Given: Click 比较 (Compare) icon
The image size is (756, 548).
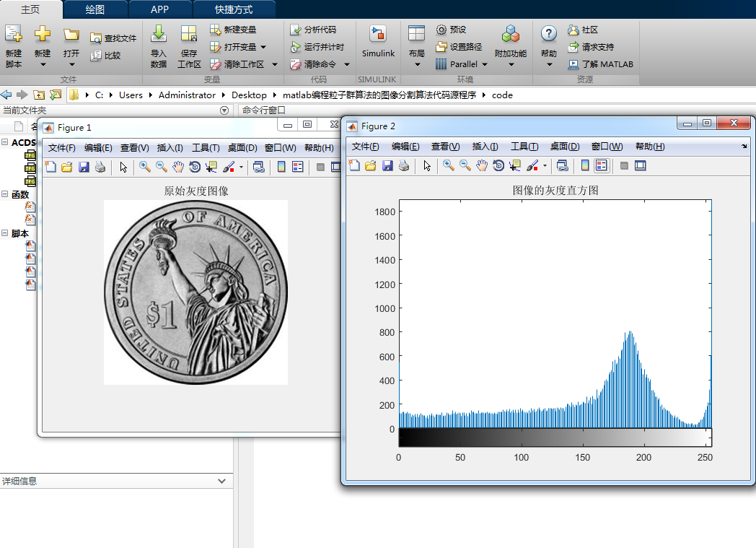Looking at the screenshot, I should click(x=95, y=56).
